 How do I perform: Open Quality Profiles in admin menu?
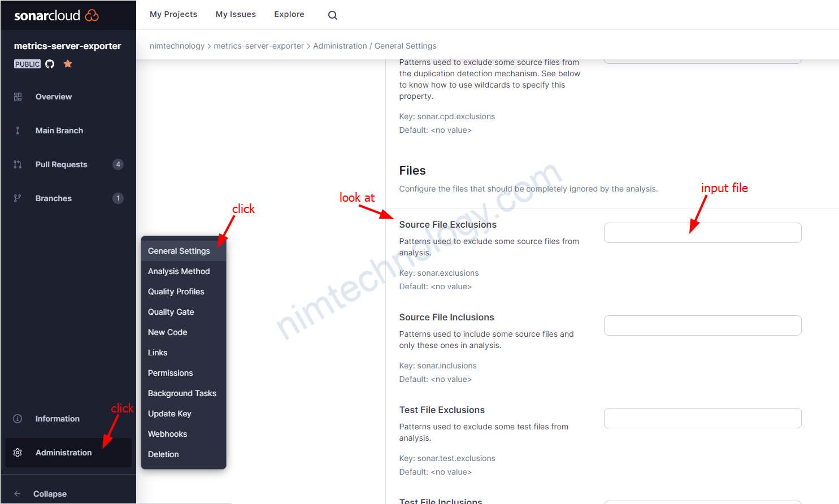176,292
